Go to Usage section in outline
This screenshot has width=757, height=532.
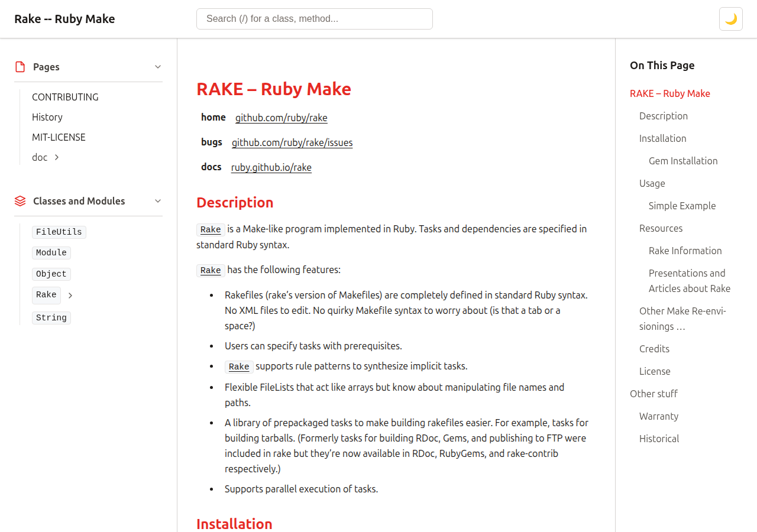[652, 183]
